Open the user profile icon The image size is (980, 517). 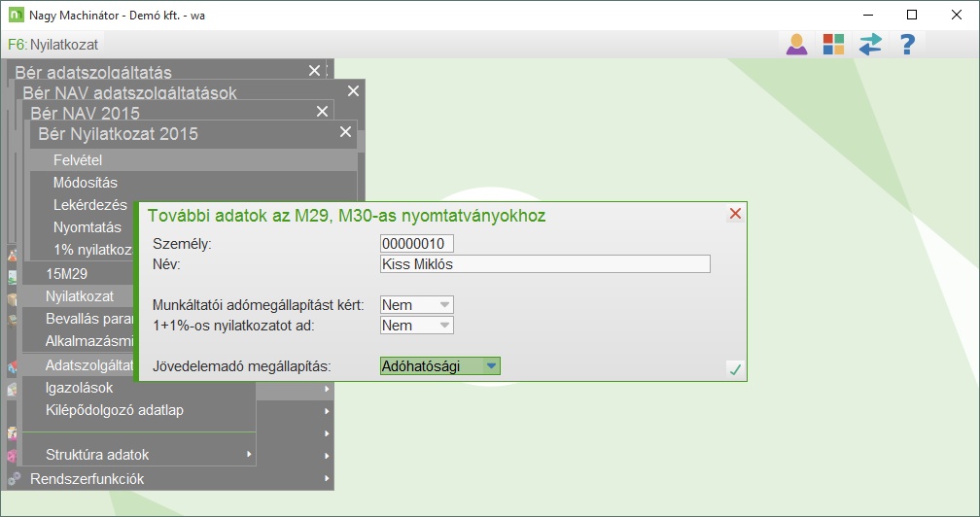796,45
